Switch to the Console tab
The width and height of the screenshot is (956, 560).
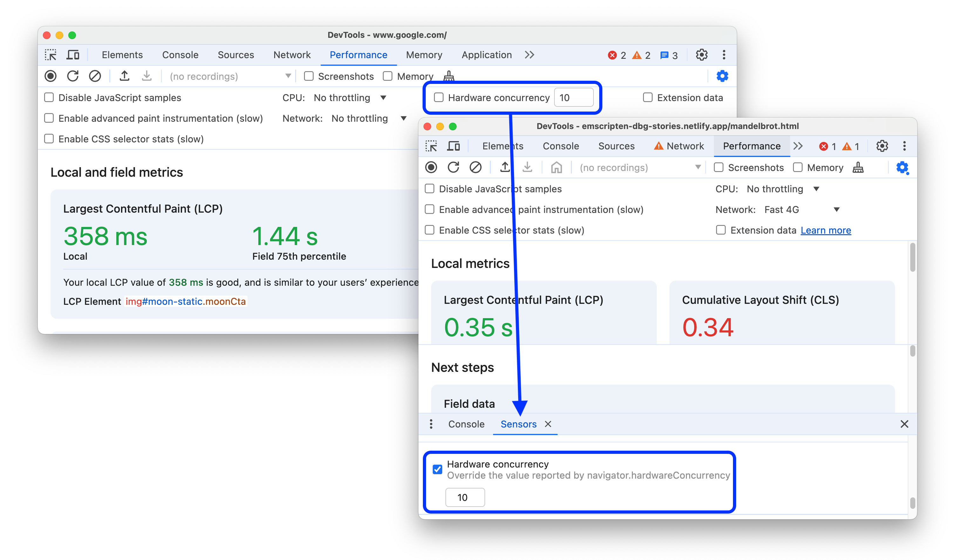point(466,423)
